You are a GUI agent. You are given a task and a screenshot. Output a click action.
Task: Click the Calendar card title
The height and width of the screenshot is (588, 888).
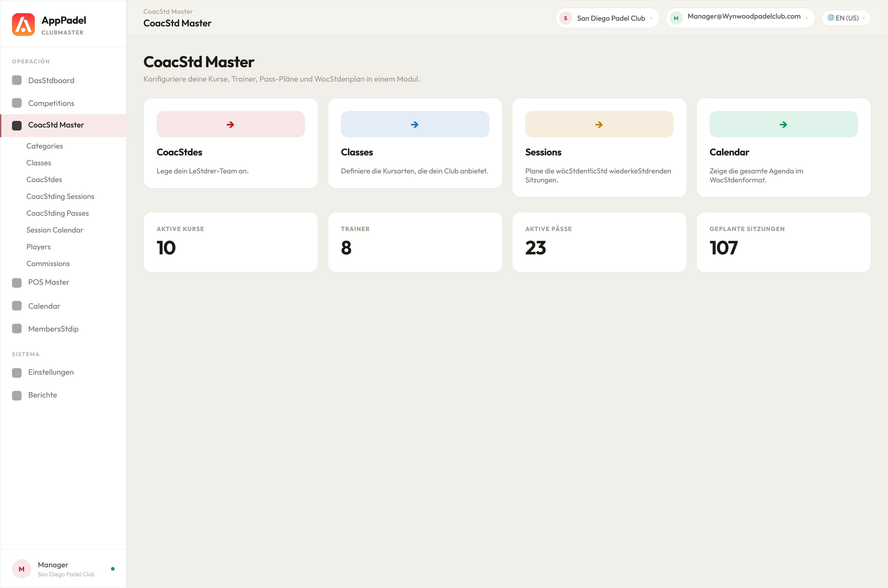729,152
